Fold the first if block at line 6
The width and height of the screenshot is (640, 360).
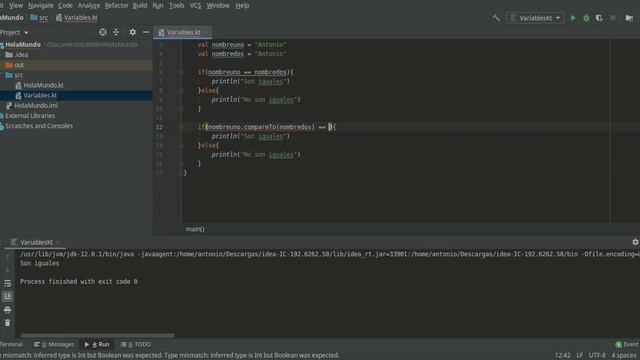(181, 72)
